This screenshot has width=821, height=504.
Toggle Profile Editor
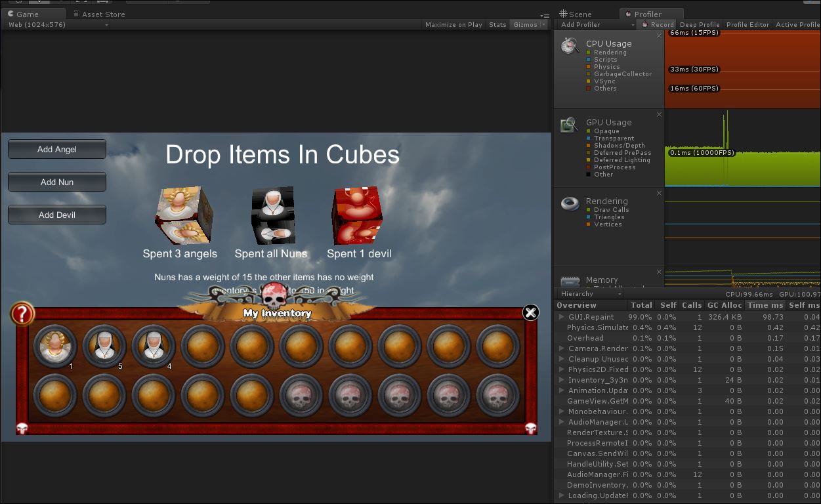747,25
